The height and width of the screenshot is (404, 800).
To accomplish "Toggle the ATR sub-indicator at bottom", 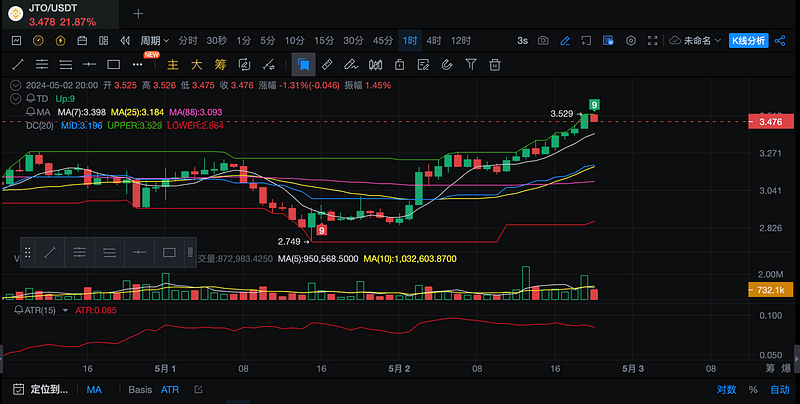I will tap(170, 390).
